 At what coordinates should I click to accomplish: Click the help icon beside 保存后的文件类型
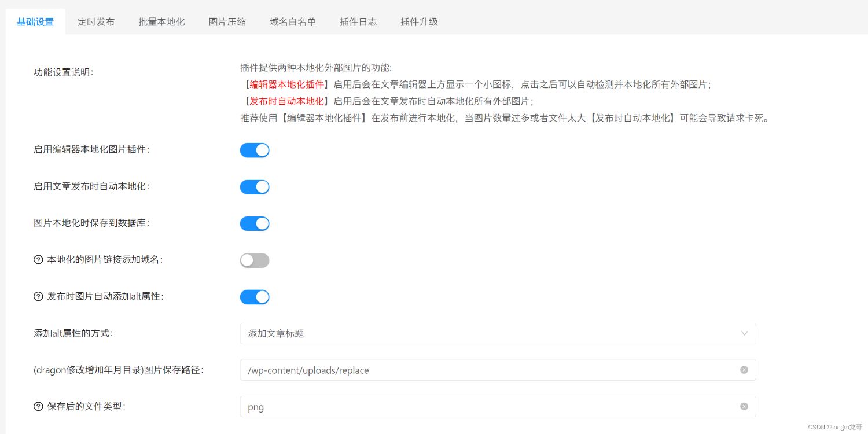pyautogui.click(x=38, y=406)
